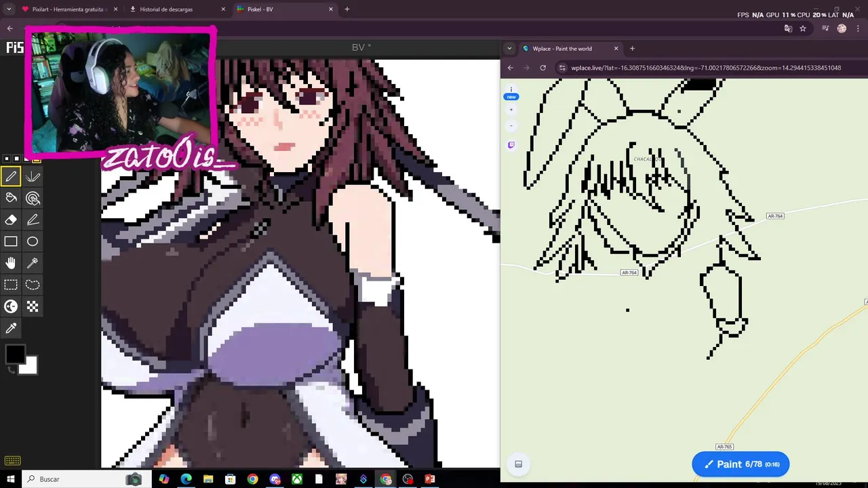Zoom in on the Wplace map
The image size is (868, 488).
(511, 110)
